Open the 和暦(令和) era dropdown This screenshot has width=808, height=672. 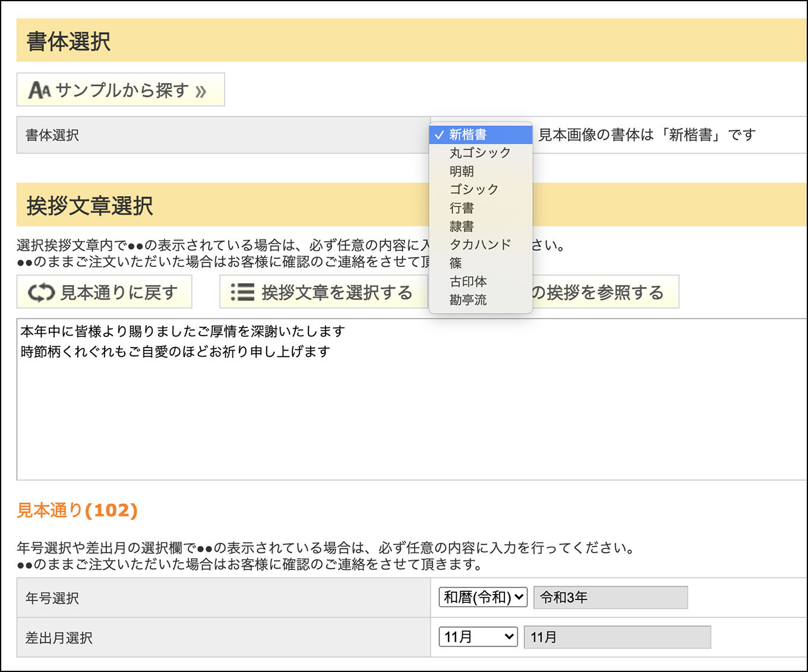pos(483,597)
